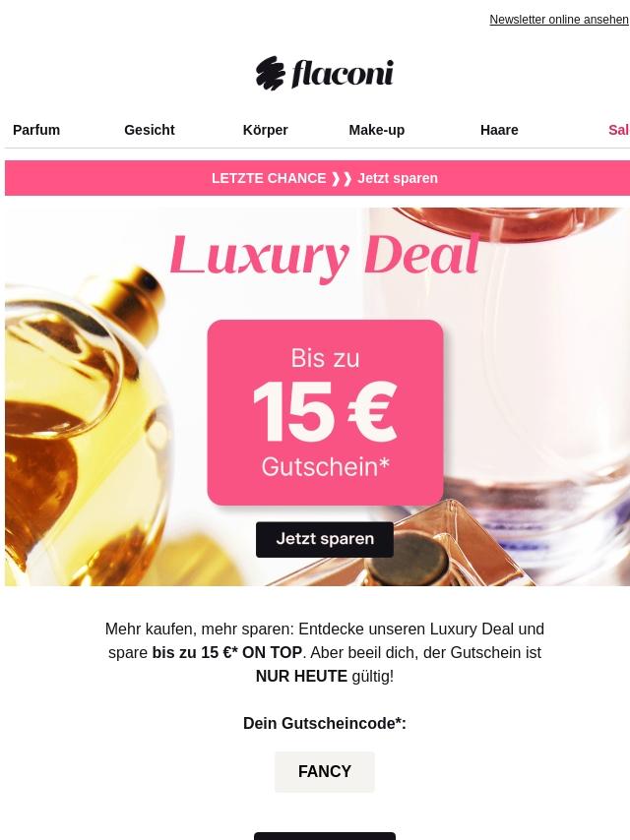Click the double chevron arrows in banner
The width and height of the screenshot is (630, 840).
(x=342, y=178)
